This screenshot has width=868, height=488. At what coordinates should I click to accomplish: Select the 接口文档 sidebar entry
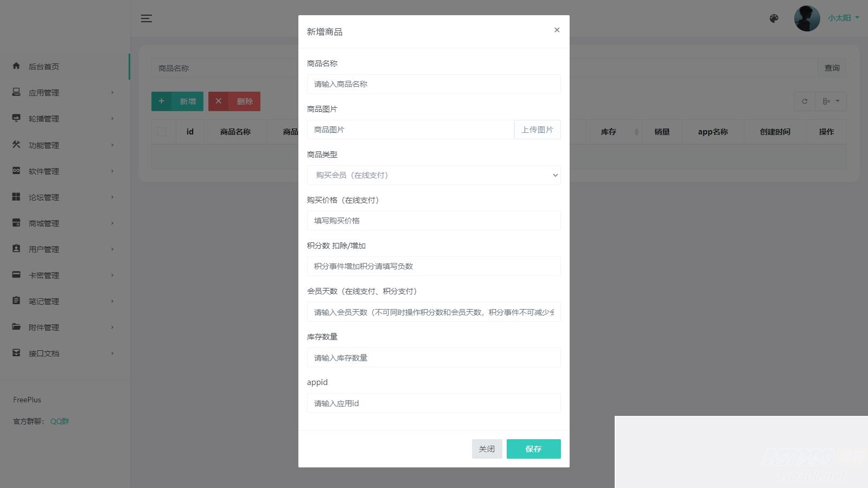pos(46,353)
